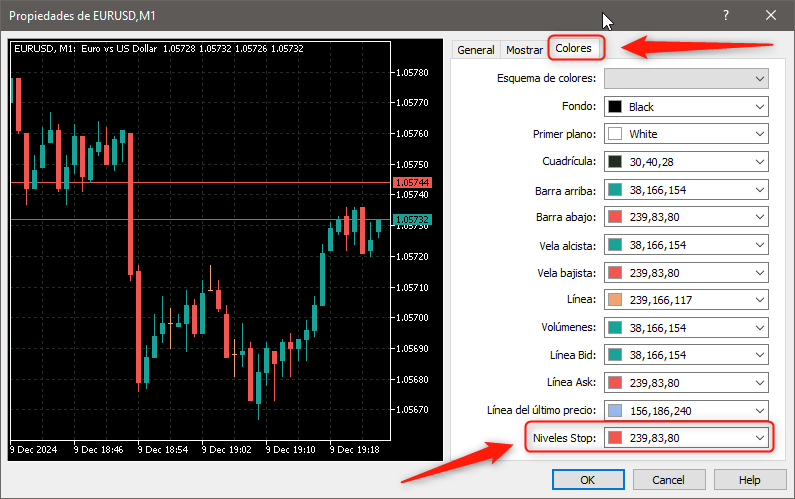795x499 pixels.
Task: Open the Mostrar tab
Action: (x=524, y=50)
